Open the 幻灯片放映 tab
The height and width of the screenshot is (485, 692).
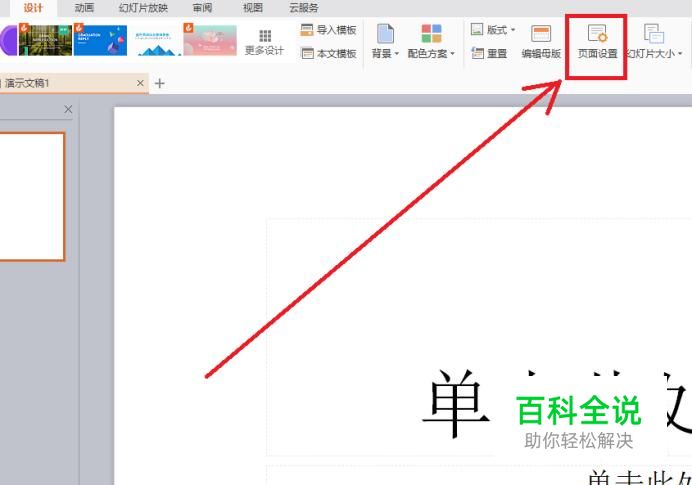[143, 8]
